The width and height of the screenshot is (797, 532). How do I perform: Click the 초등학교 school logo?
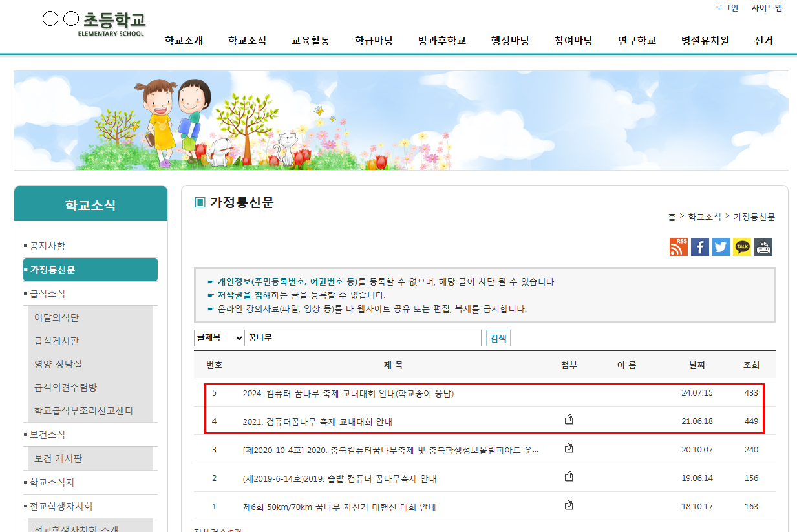point(94,23)
